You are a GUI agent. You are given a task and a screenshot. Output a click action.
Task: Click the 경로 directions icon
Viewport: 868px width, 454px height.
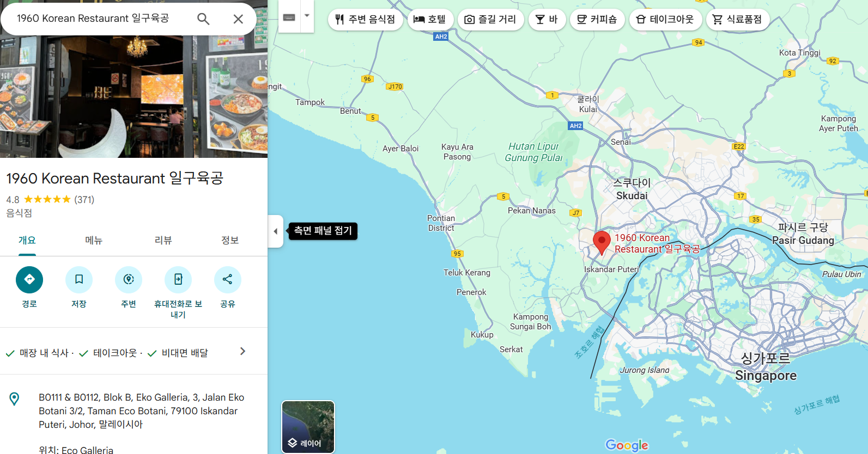click(29, 280)
